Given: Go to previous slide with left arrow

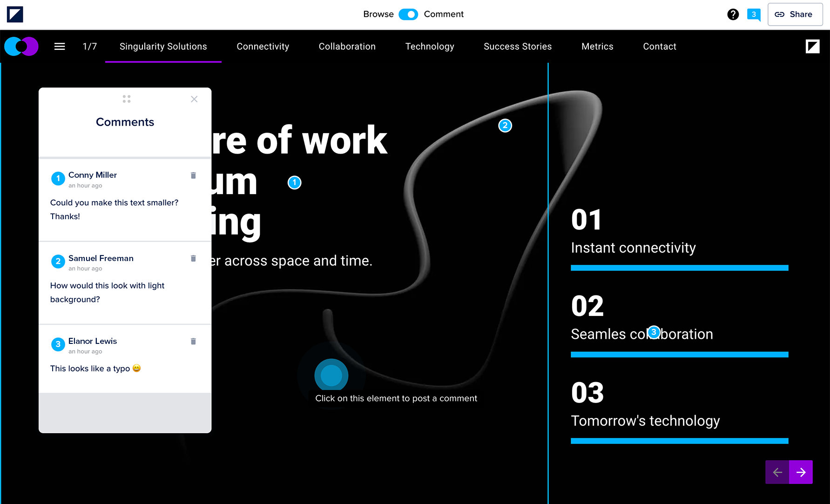Looking at the screenshot, I should 777,472.
